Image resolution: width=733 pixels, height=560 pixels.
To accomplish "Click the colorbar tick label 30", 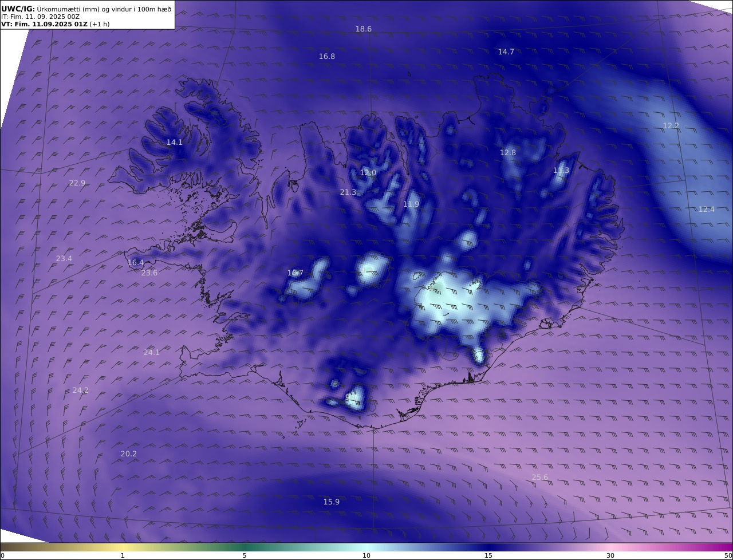I will [x=610, y=555].
